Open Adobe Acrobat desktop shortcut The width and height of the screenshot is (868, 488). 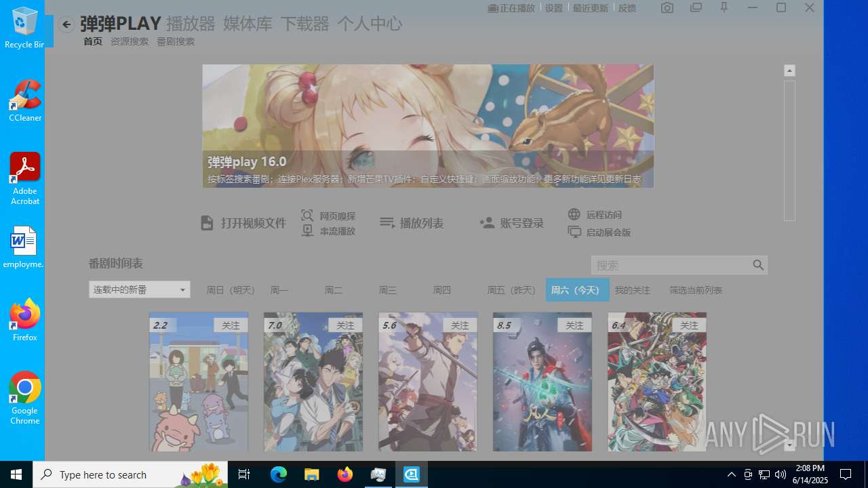(25, 178)
